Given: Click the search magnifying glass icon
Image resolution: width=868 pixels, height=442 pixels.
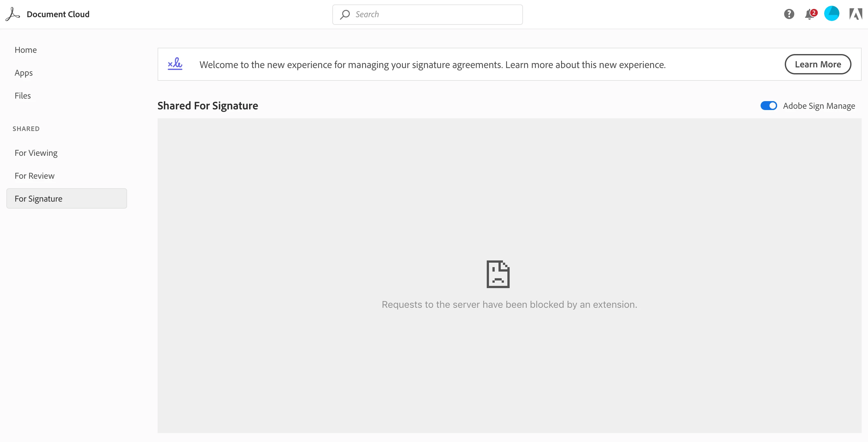Looking at the screenshot, I should 345,15.
